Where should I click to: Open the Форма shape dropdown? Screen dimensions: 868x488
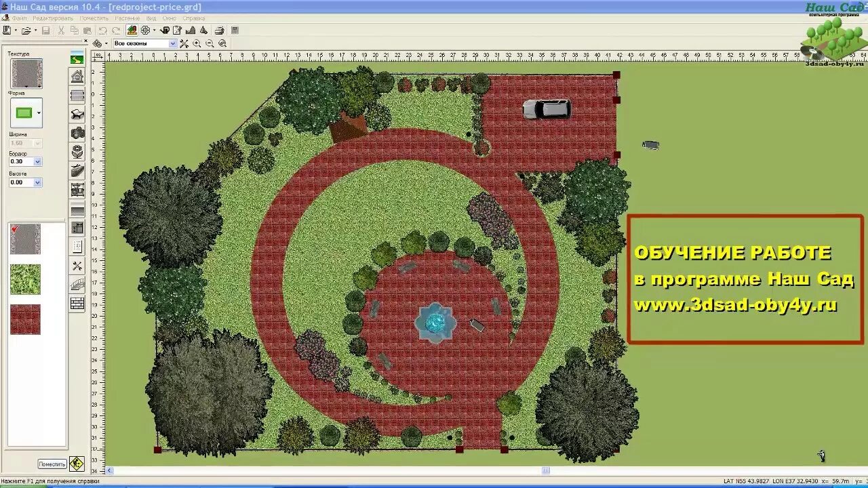[39, 113]
